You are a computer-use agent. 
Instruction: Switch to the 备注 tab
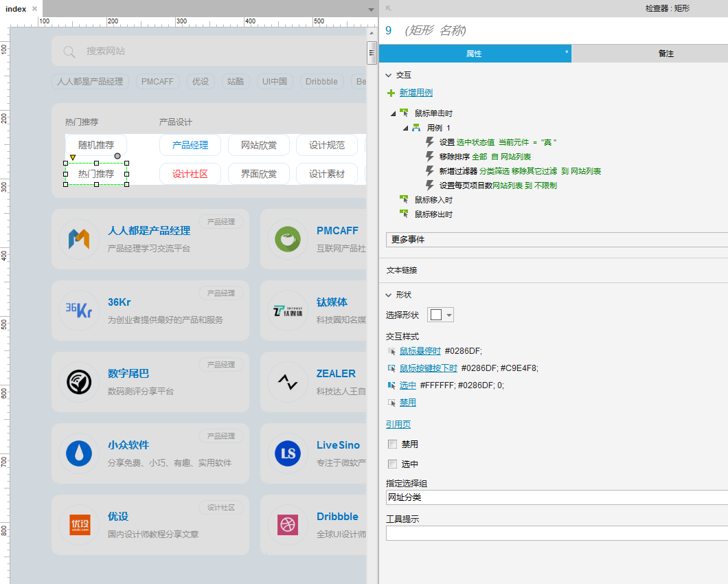click(650, 54)
